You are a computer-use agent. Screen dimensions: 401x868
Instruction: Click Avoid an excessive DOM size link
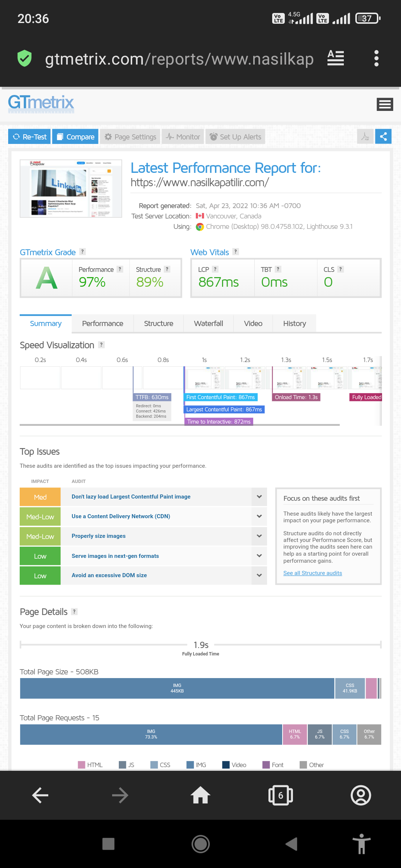(x=109, y=575)
